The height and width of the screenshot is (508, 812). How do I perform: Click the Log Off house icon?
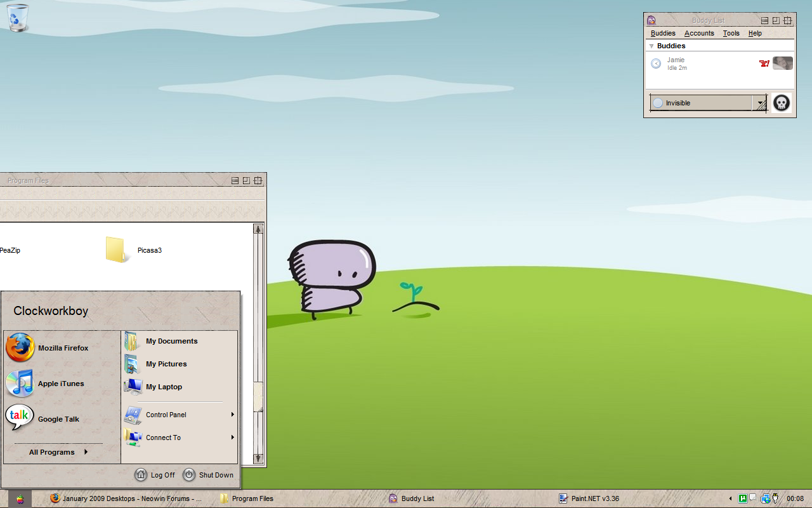click(141, 474)
